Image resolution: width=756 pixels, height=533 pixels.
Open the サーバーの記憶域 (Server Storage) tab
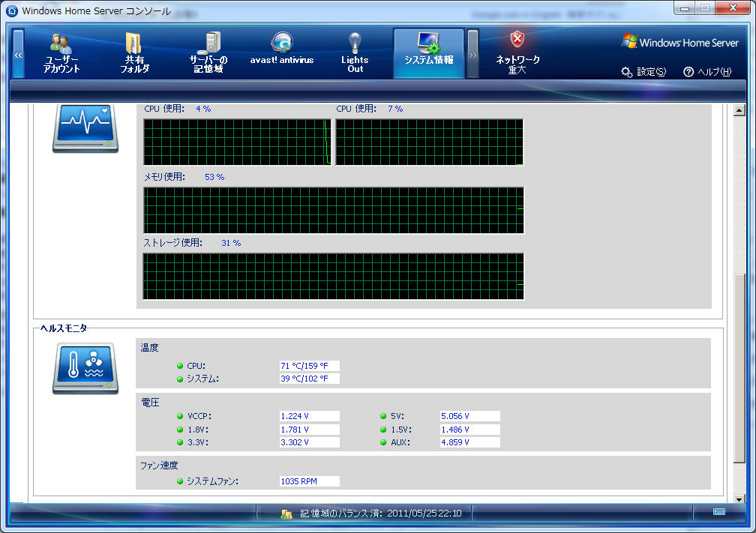(208, 53)
